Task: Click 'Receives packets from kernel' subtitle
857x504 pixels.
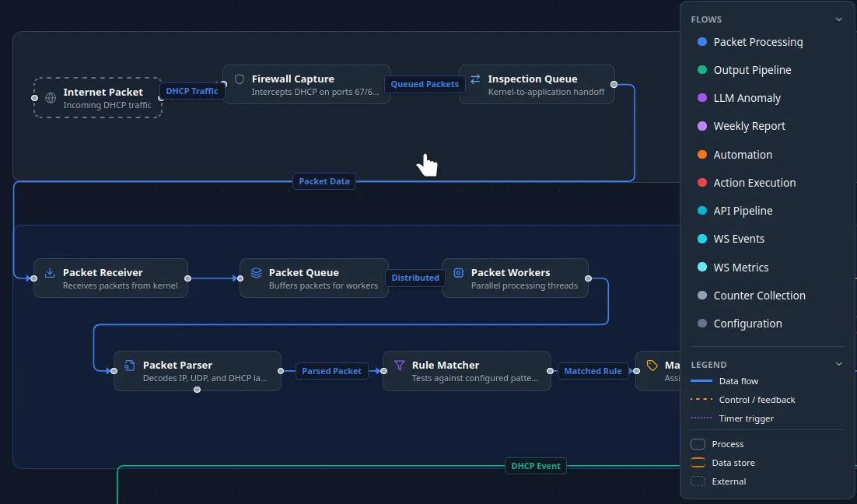Action: coord(121,285)
